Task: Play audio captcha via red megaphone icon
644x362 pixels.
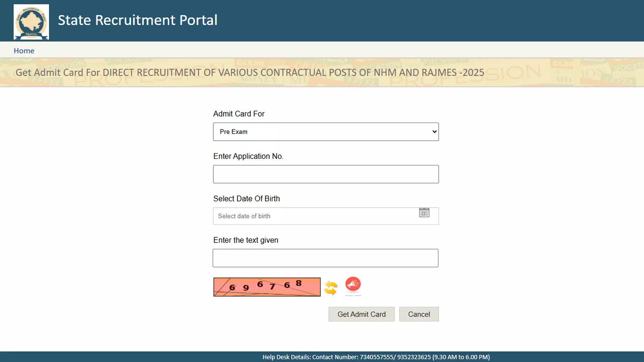Action: pos(353,285)
